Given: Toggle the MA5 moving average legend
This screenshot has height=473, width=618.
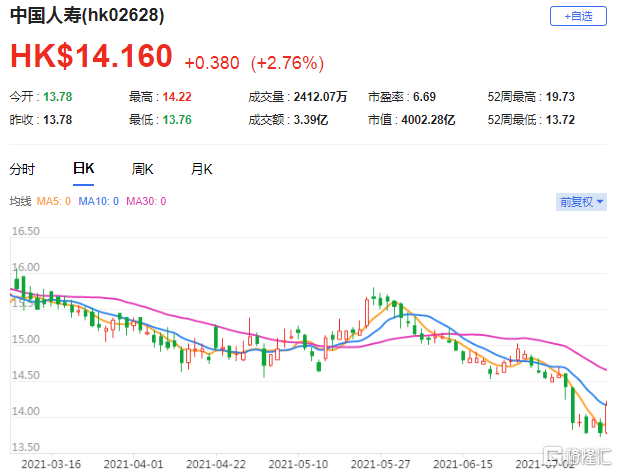Looking at the screenshot, I should point(54,202).
